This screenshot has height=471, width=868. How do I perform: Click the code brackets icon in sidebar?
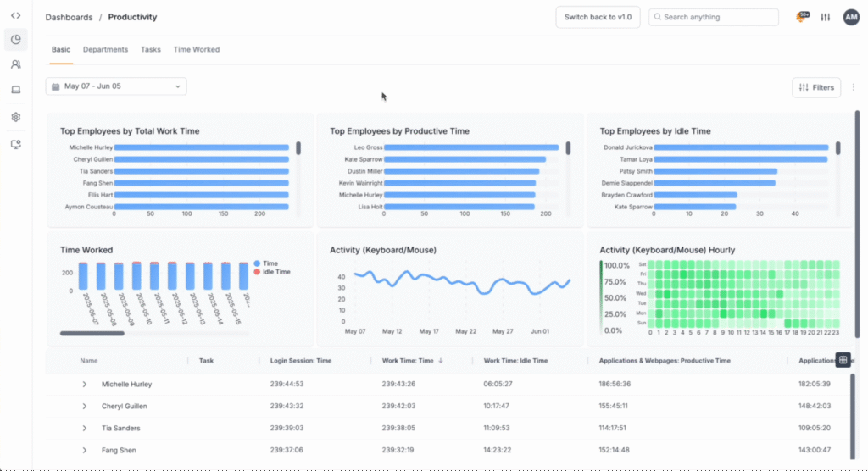point(15,15)
